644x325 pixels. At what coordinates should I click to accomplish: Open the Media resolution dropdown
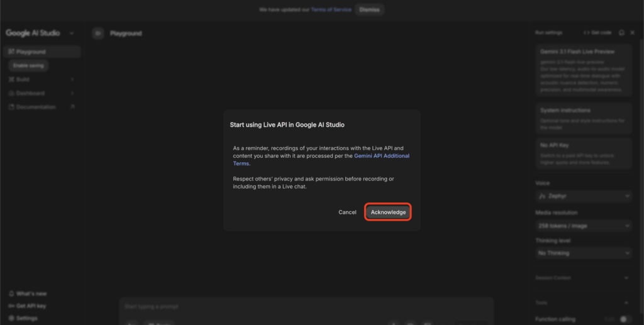(x=584, y=226)
